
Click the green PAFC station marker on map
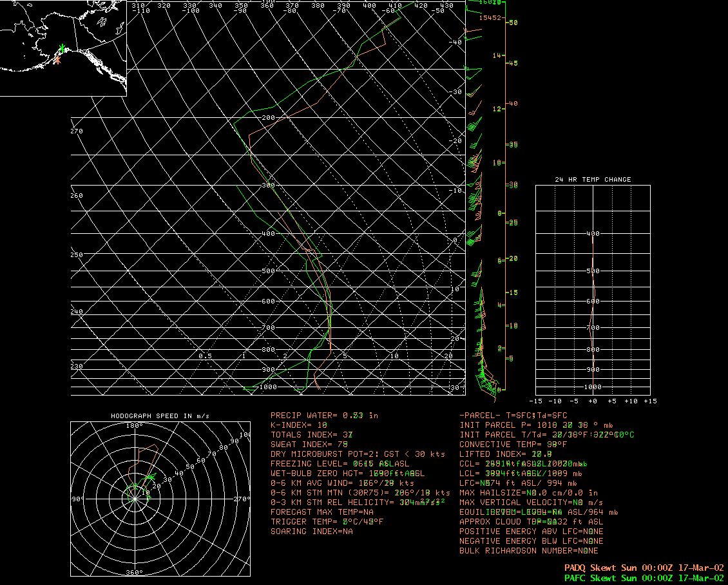click(62, 48)
